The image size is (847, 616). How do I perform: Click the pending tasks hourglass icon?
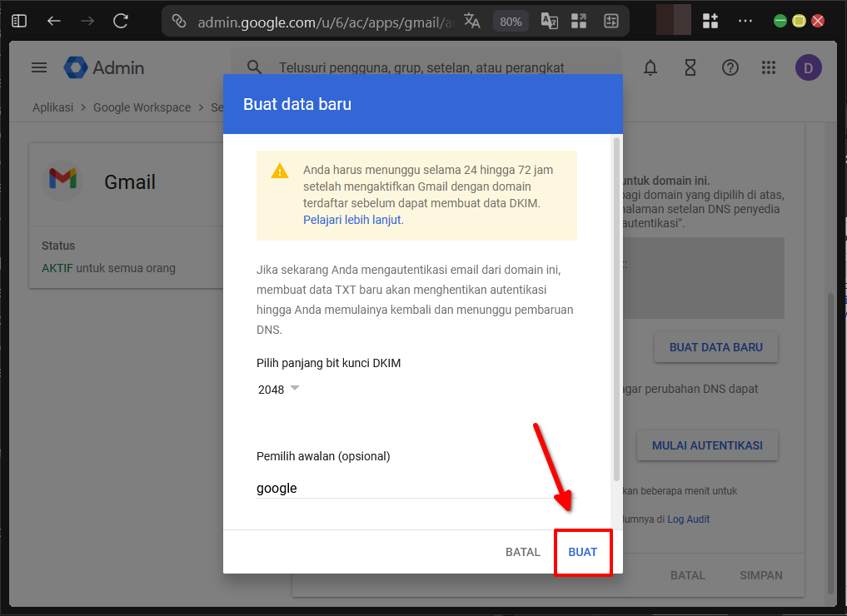pyautogui.click(x=690, y=67)
